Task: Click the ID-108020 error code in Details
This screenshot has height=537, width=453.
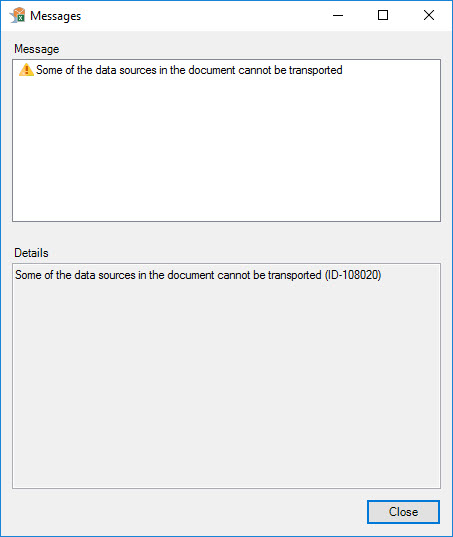Action: click(x=353, y=275)
